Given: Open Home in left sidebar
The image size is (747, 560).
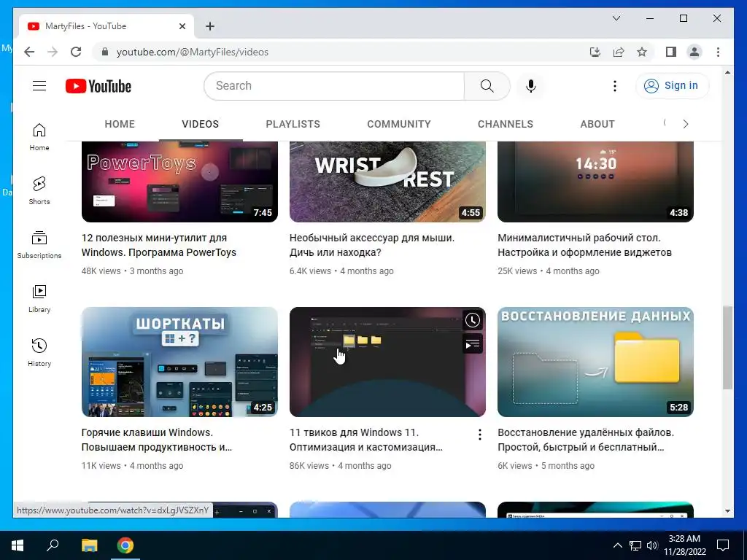Looking at the screenshot, I should 39,137.
